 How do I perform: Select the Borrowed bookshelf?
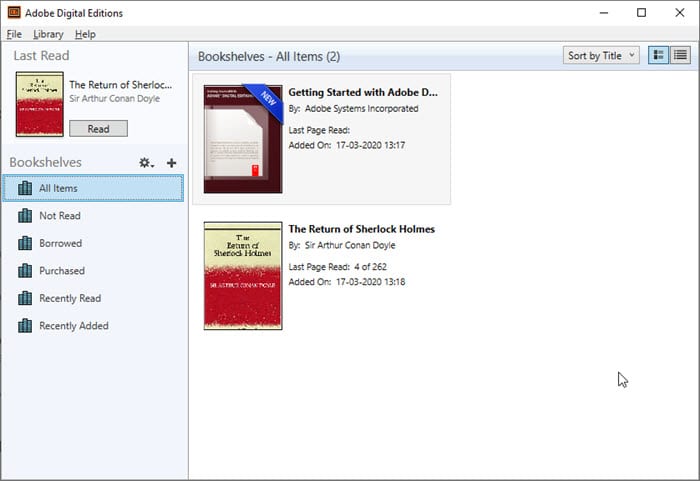[x=93, y=243]
